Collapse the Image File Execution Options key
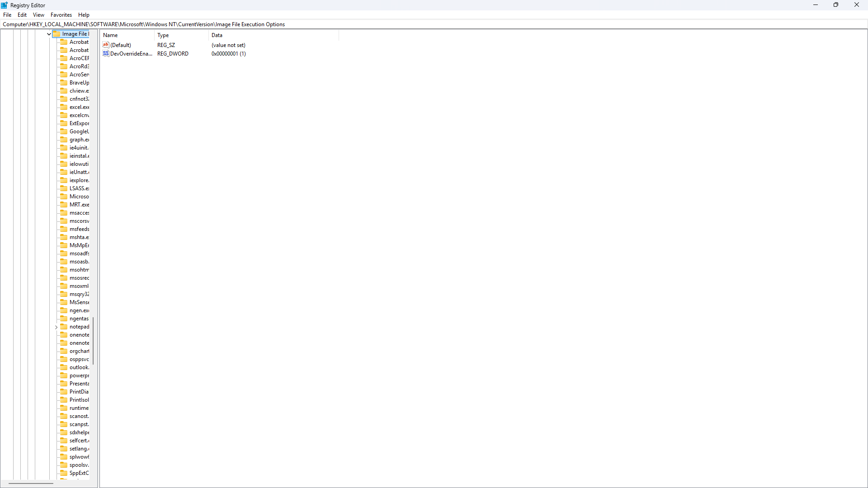The width and height of the screenshot is (868, 488). pyautogui.click(x=49, y=34)
